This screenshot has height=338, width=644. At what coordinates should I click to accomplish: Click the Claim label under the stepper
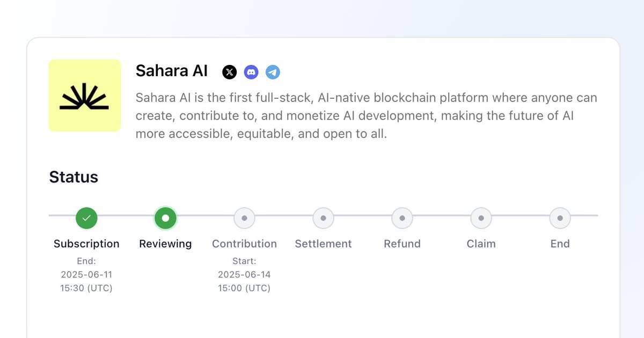[481, 244]
